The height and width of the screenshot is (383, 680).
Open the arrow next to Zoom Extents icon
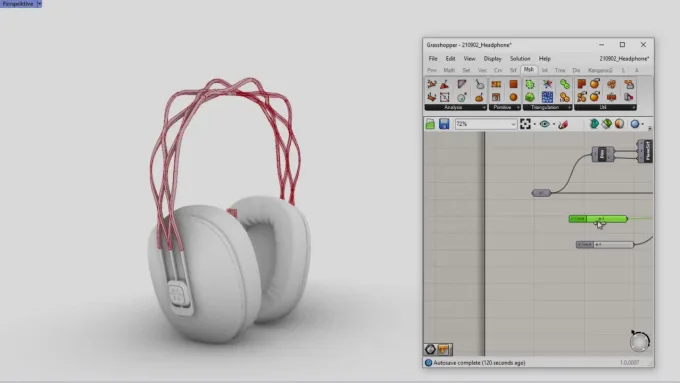pos(534,124)
